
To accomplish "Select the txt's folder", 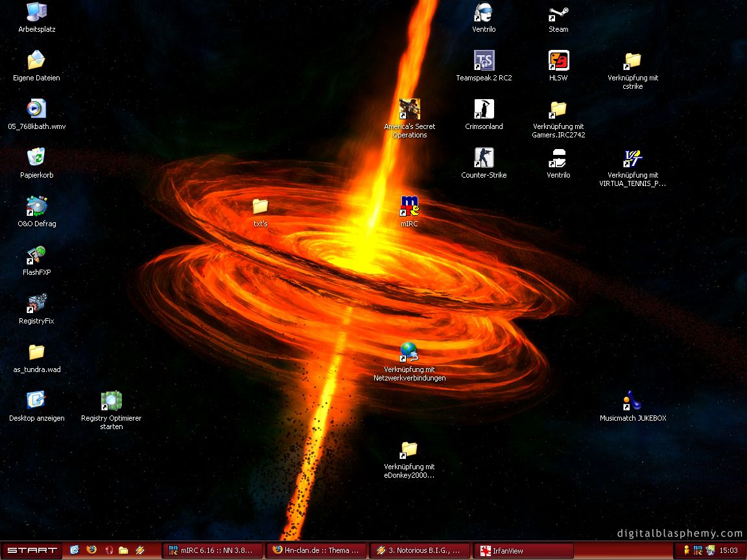I will click(x=260, y=207).
